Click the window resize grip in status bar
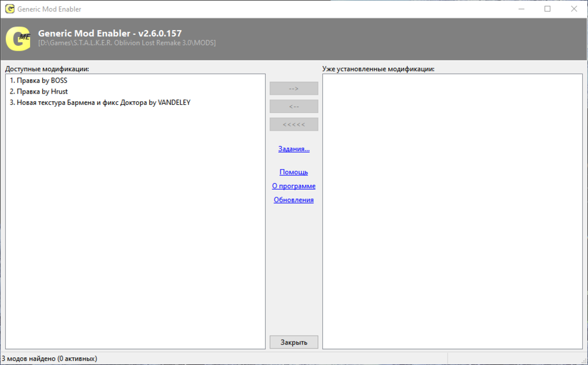Screen dimensions: 588x365 click(583, 360)
